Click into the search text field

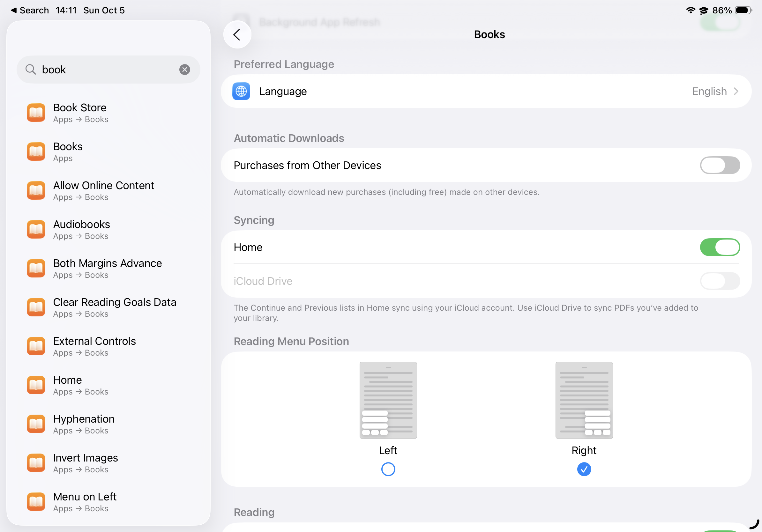(x=106, y=70)
